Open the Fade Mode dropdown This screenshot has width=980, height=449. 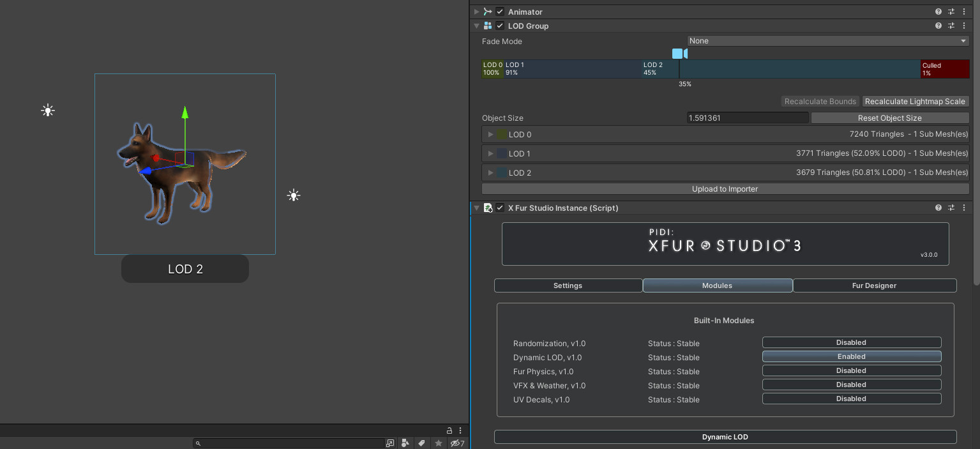pos(827,40)
